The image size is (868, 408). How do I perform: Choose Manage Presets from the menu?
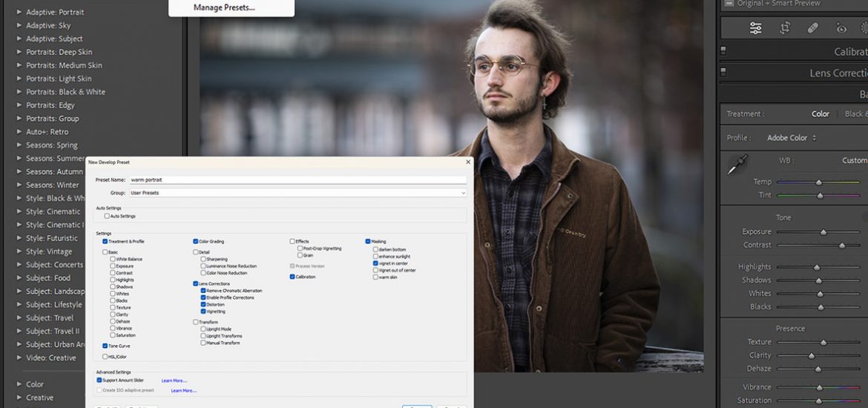click(x=223, y=7)
